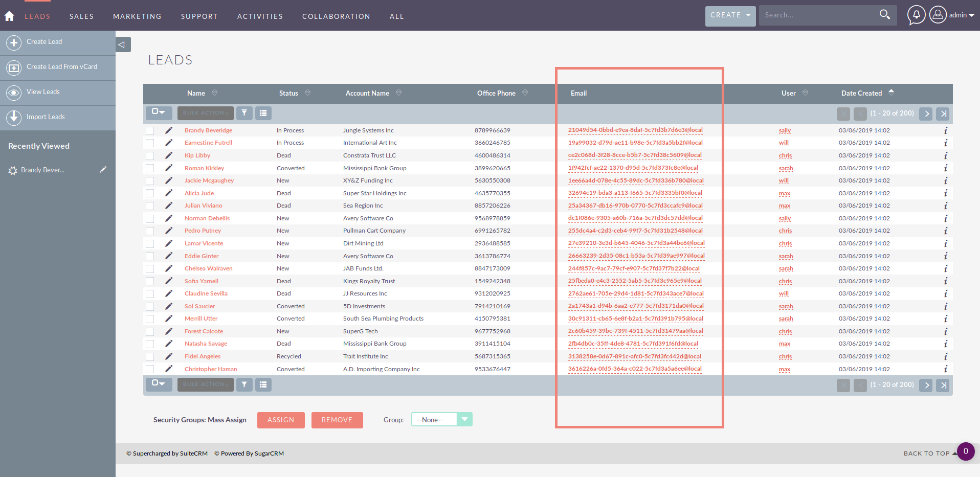980x477 pixels.
Task: Edit Brandy Beveridge via pencil icon
Action: [169, 130]
